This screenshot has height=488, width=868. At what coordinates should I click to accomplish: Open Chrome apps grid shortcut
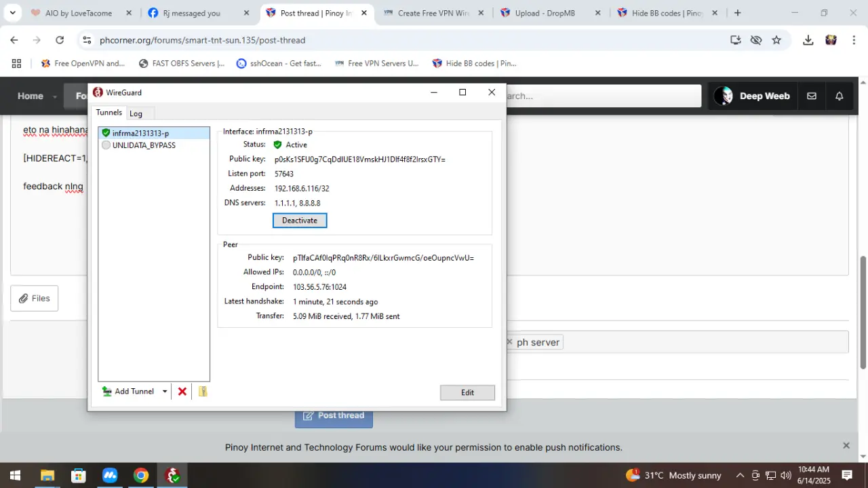[16, 63]
